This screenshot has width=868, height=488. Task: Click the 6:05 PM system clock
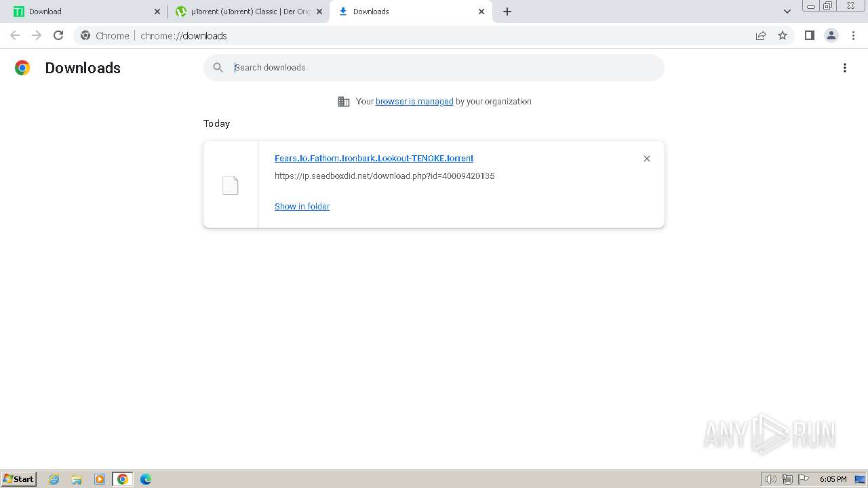(833, 479)
